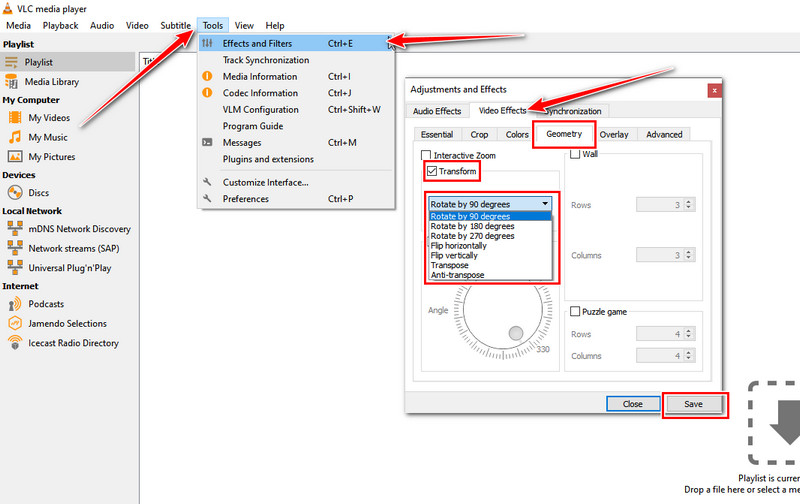Viewport: 800px width, 504px height.
Task: Choose Rotate by 90 degrees in list
Action: [x=490, y=216]
